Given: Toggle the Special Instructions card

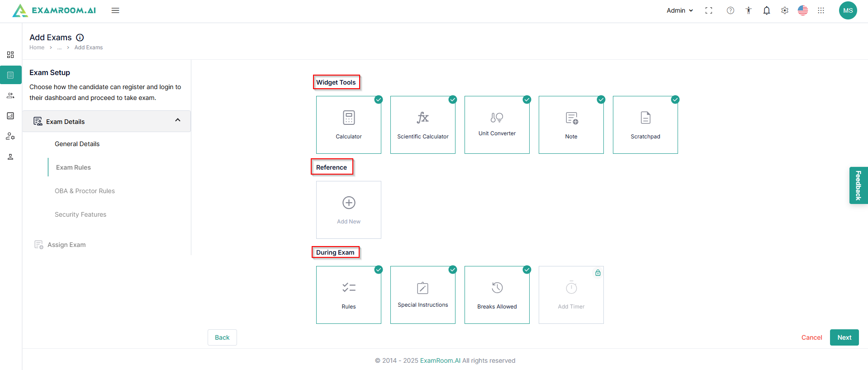Looking at the screenshot, I should coord(423,295).
